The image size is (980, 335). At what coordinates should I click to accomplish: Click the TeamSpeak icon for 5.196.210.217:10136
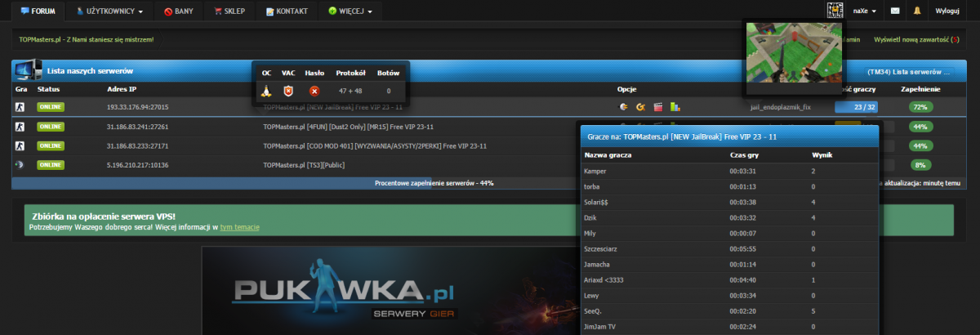[20, 164]
